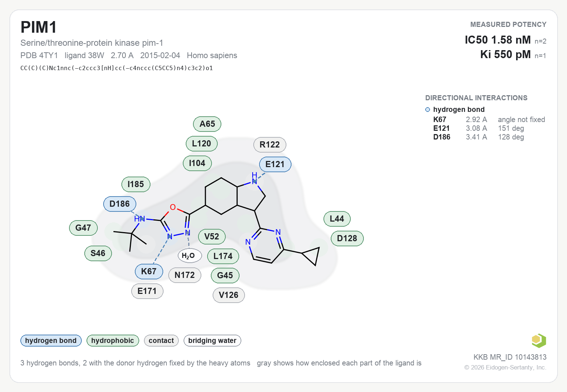Screen dimensions: 567x392
Task: Click residue label L174
Action: (223, 256)
